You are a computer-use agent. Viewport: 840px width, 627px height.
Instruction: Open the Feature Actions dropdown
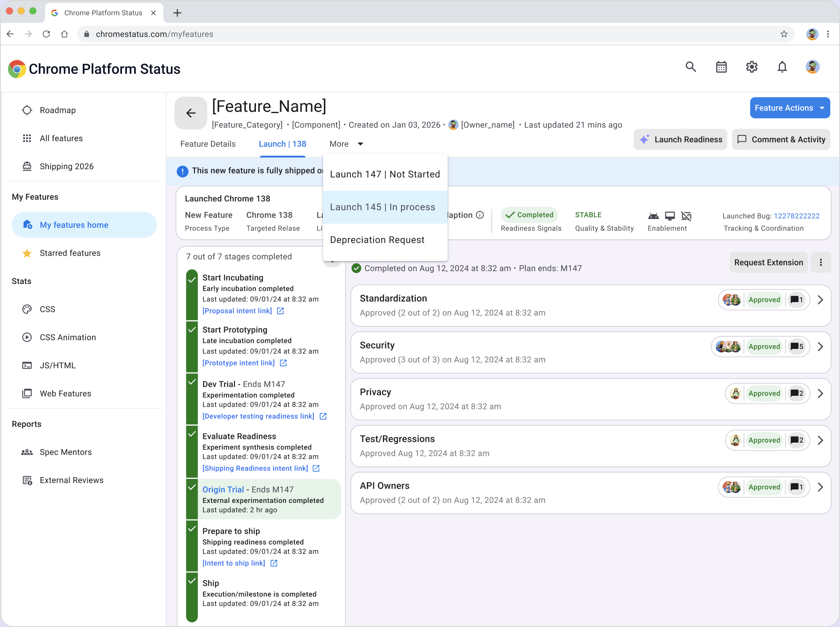coord(789,108)
